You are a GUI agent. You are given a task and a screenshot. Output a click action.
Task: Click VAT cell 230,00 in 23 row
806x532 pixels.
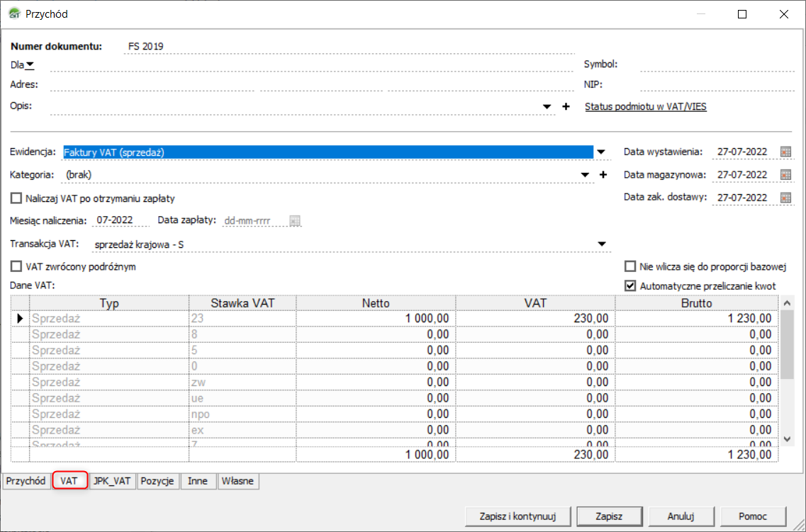click(535, 318)
